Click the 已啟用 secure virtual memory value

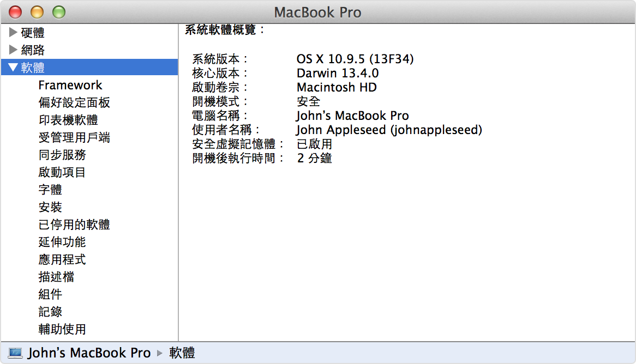pyautogui.click(x=314, y=144)
